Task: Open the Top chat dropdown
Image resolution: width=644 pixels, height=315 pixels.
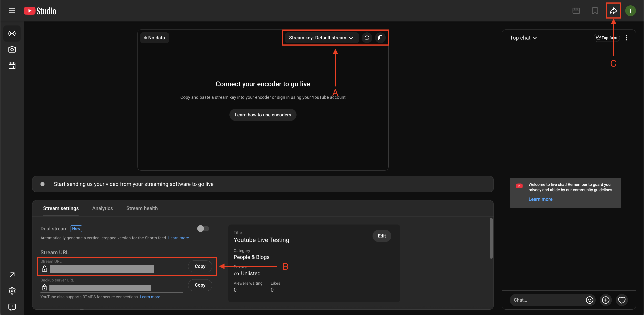Action: tap(523, 38)
